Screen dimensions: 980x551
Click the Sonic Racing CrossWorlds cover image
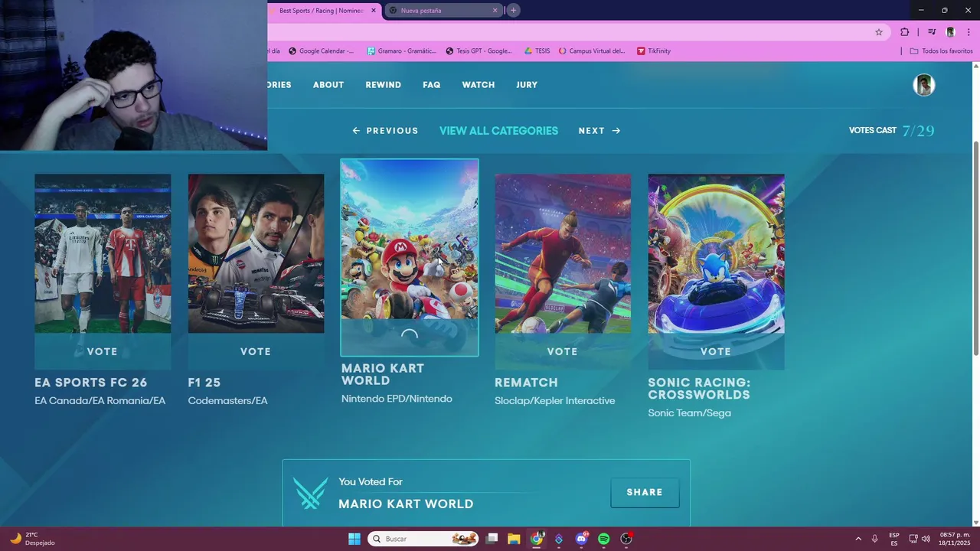coord(716,253)
